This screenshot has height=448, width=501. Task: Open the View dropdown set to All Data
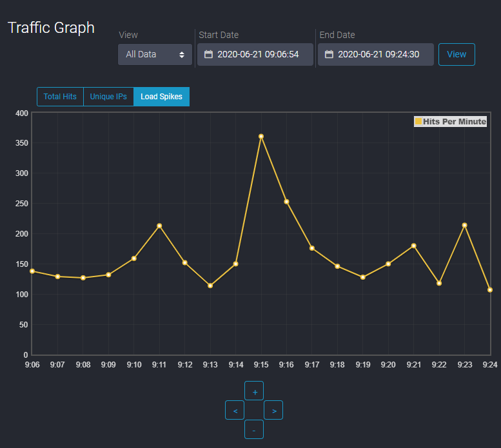(x=155, y=55)
